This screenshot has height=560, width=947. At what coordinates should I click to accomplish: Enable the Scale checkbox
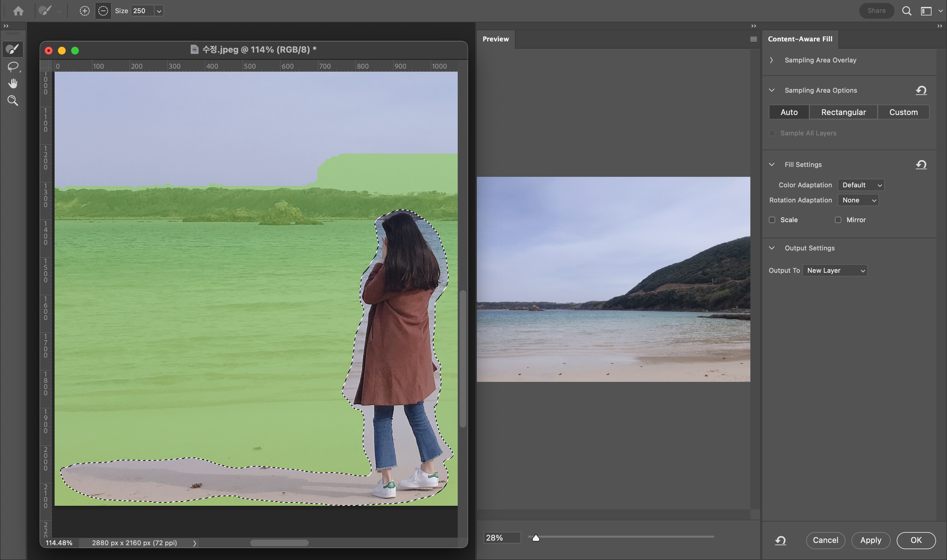[772, 220]
